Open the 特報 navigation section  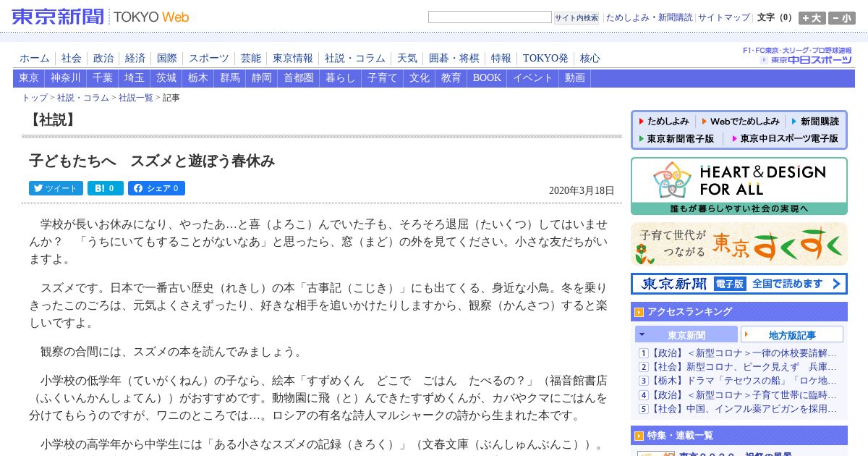pos(501,59)
